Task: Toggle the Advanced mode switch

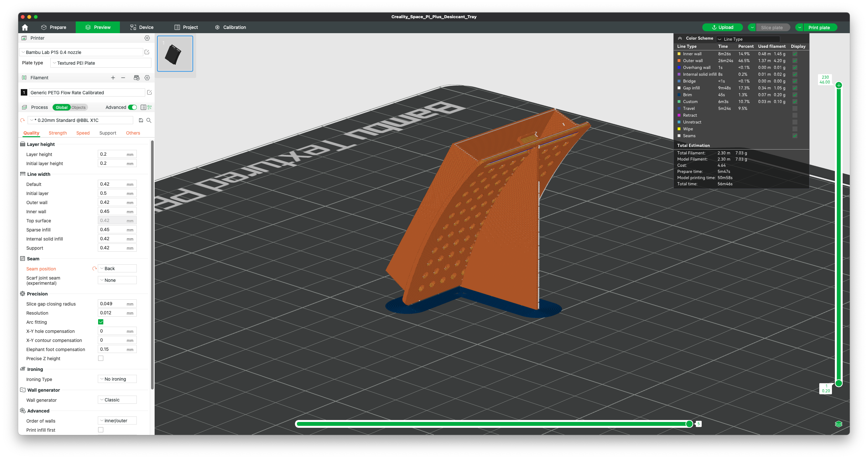Action: 133,107
